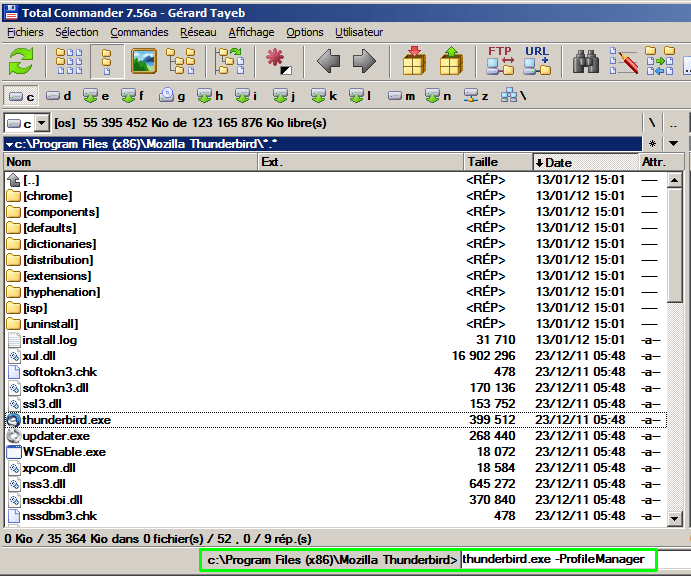Sort by the Taille column header
691x576 pixels.
[x=498, y=162]
